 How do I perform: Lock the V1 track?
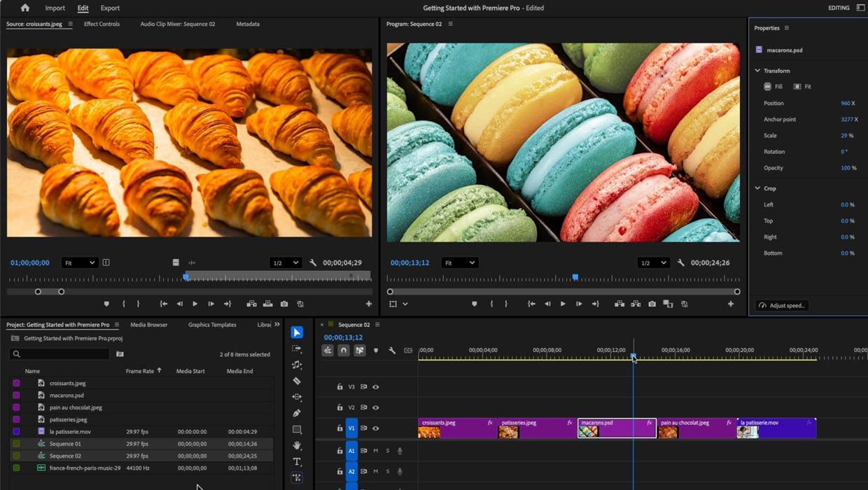click(x=340, y=428)
